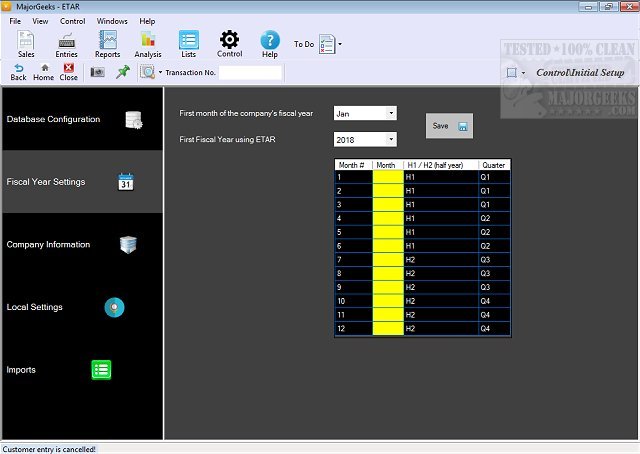Click the Save button
The height and width of the screenshot is (454, 640).
pyautogui.click(x=449, y=126)
